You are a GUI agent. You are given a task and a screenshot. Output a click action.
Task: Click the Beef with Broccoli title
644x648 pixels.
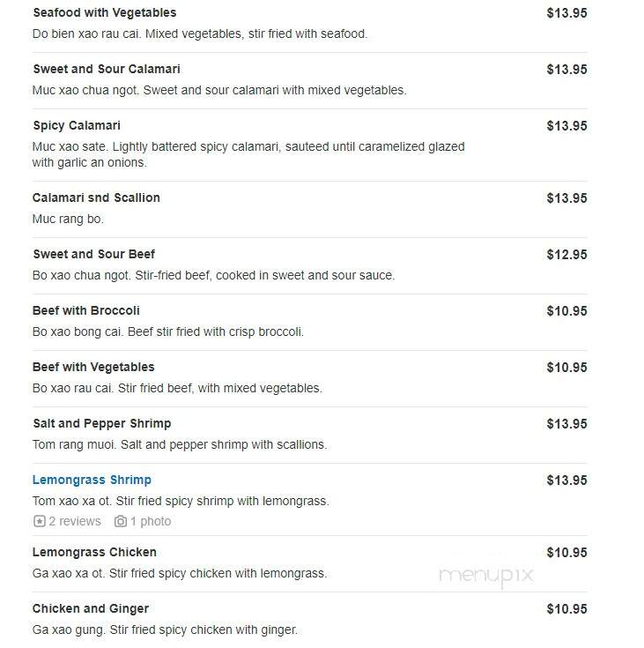86,310
